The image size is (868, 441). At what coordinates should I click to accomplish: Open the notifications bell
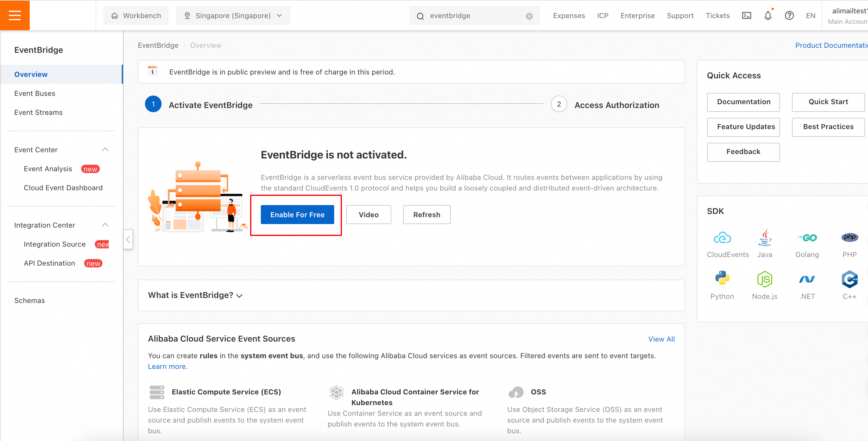pyautogui.click(x=768, y=15)
